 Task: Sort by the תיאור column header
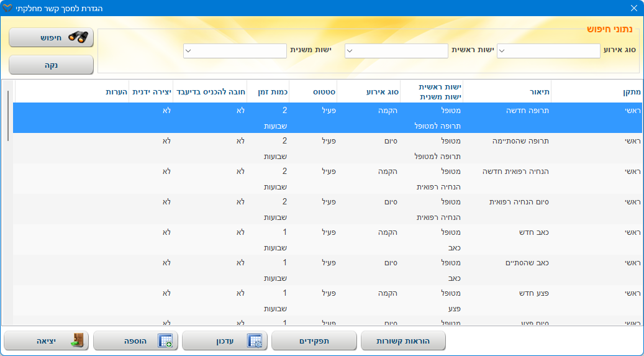507,91
